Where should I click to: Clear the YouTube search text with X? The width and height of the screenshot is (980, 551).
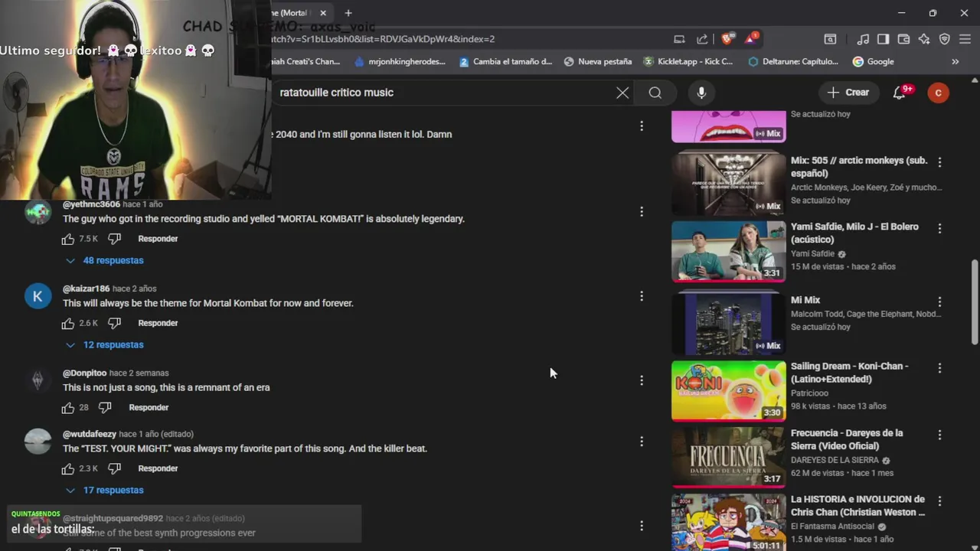[x=622, y=93]
